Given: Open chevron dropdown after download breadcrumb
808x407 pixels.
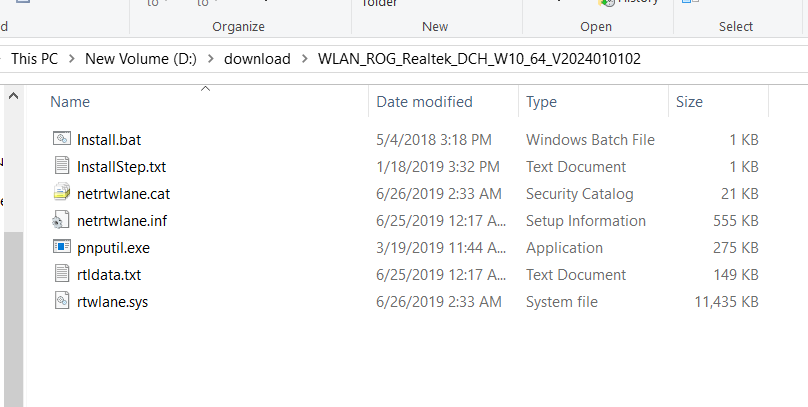Looking at the screenshot, I should click(x=304, y=59).
